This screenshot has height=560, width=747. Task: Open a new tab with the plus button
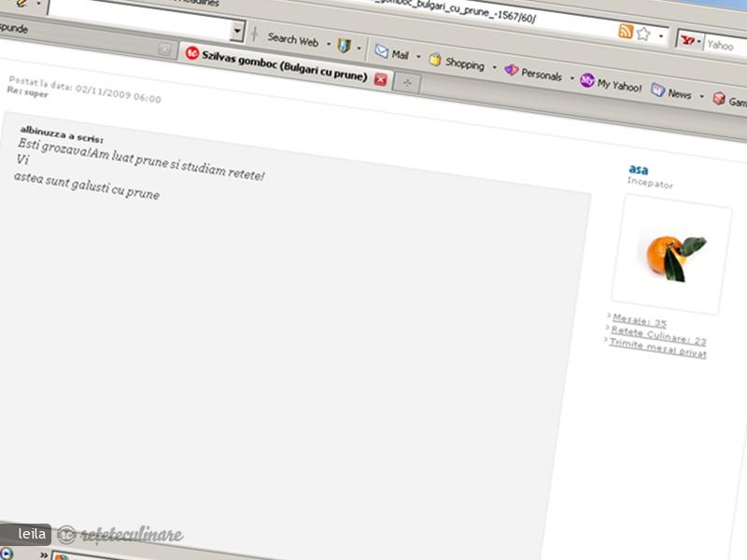[x=407, y=83]
